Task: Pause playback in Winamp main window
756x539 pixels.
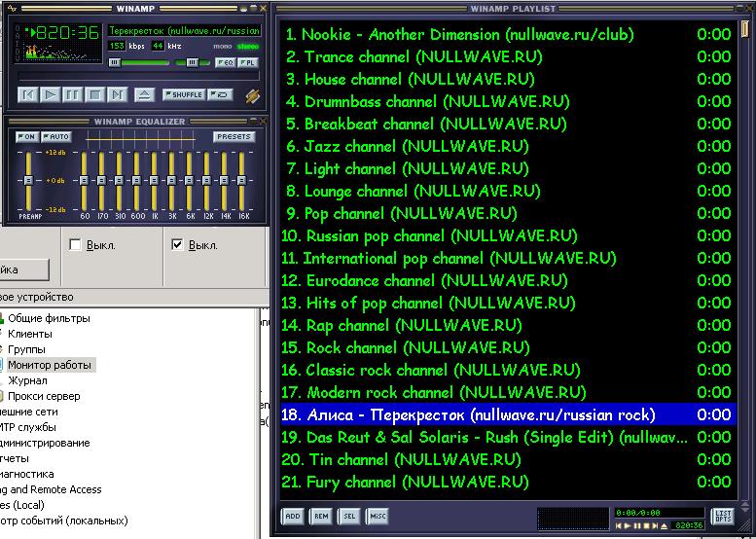Action: coord(72,94)
